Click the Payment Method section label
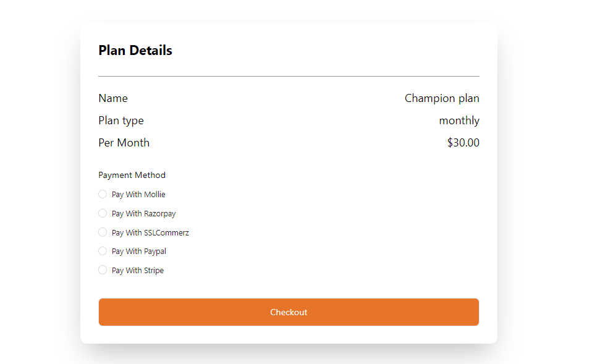Screen dimensions: 600x364 [x=132, y=175]
